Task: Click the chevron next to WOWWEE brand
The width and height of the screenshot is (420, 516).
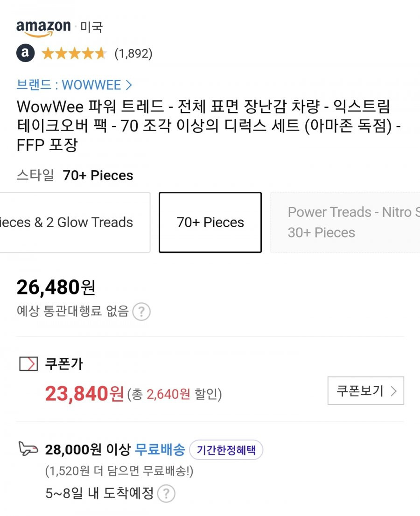Action: pyautogui.click(x=129, y=85)
